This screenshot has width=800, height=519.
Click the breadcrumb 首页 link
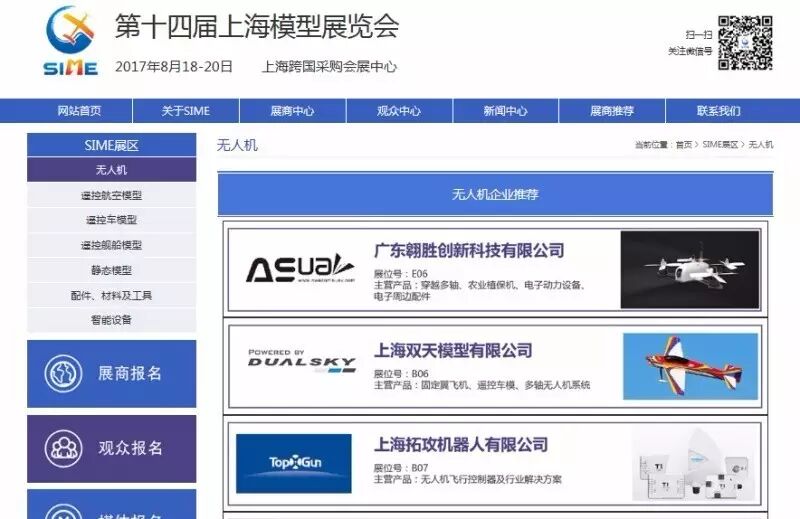684,145
